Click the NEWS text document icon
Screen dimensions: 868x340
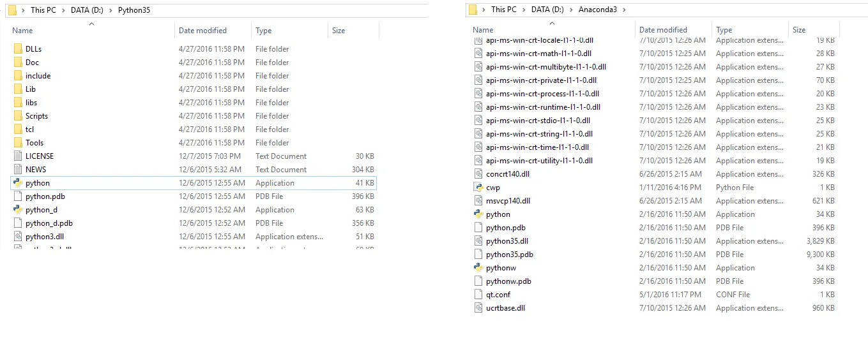(18, 170)
